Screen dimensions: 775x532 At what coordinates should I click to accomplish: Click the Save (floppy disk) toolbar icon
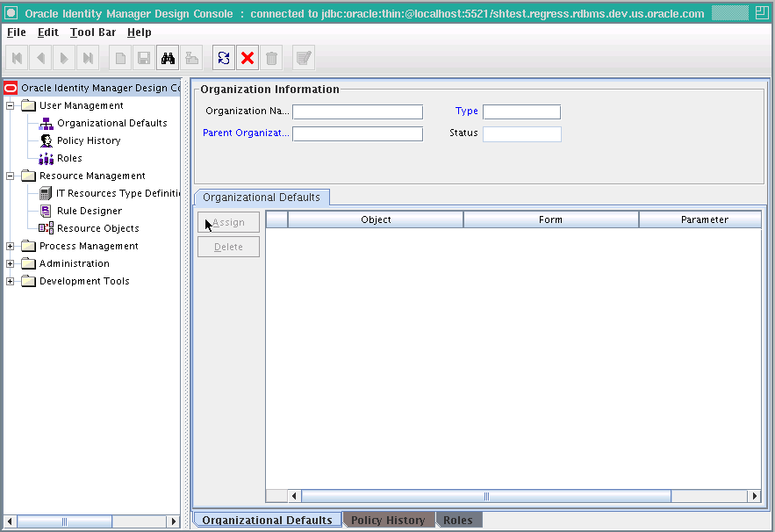click(142, 57)
